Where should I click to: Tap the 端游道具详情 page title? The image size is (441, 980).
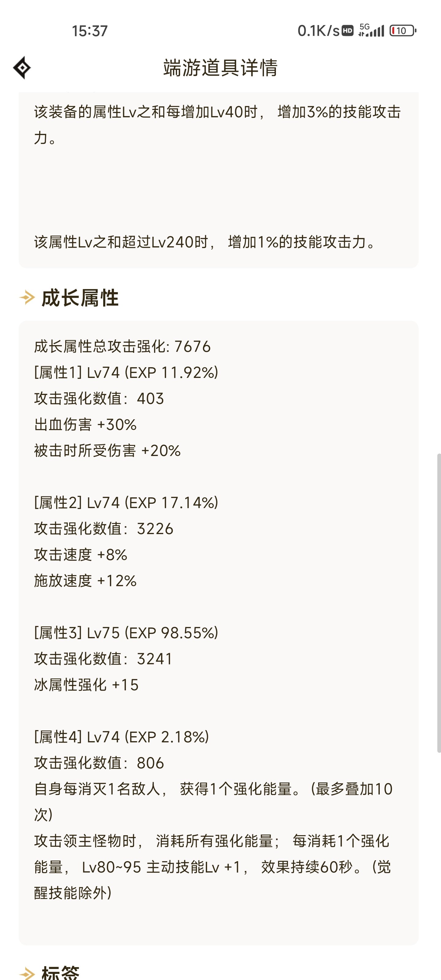[x=221, y=68]
